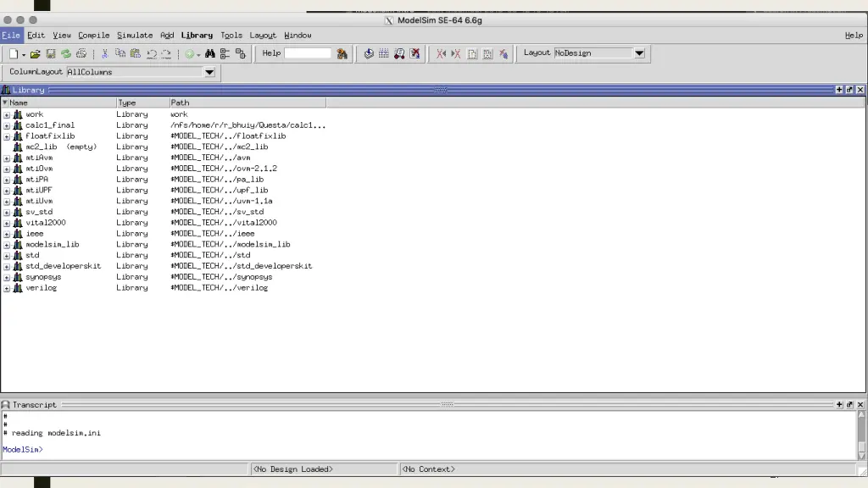Click the rightmost toolbar icon with blue X
The width and height of the screenshot is (868, 488).
[504, 53]
